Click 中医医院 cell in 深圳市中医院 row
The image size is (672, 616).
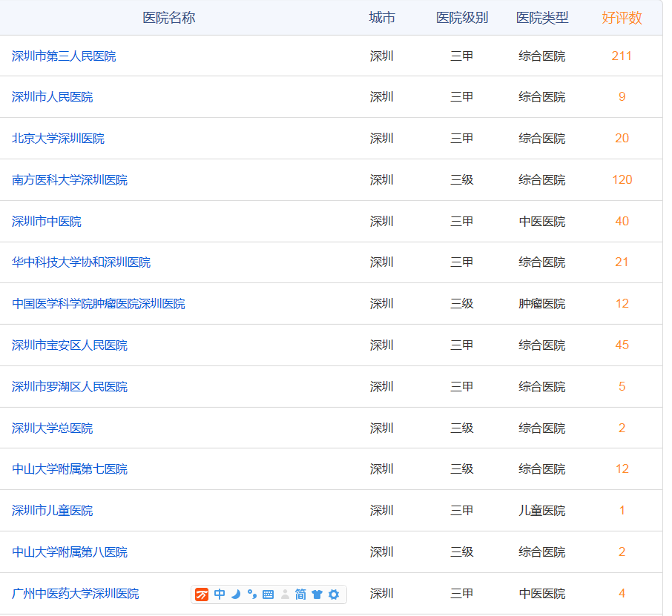click(x=542, y=222)
